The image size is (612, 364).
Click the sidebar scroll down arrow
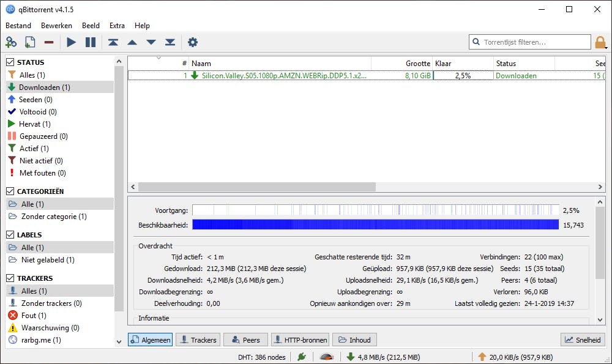(x=119, y=341)
